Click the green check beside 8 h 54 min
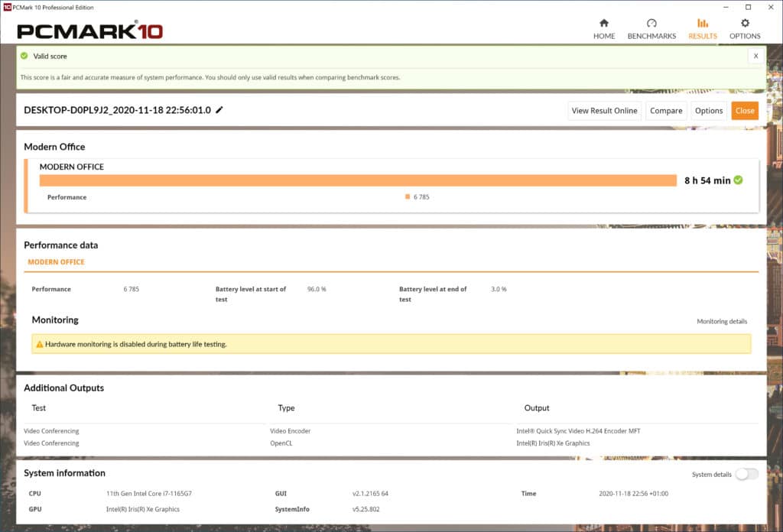 (738, 180)
